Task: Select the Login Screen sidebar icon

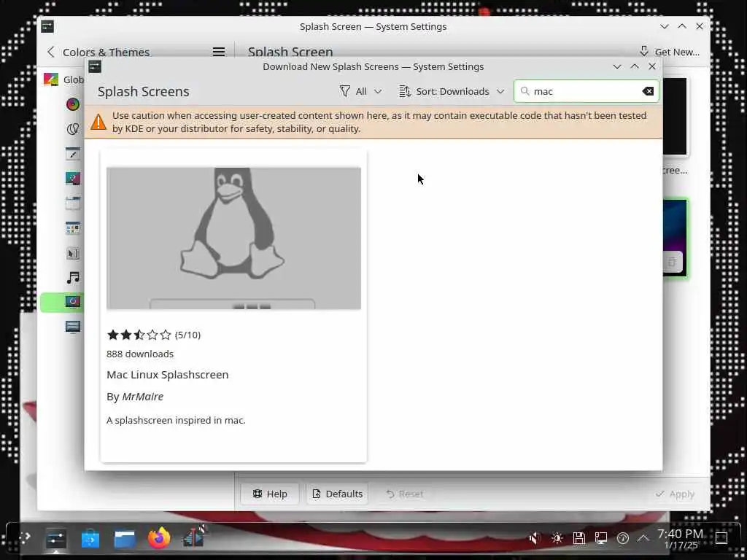Action: (x=73, y=327)
